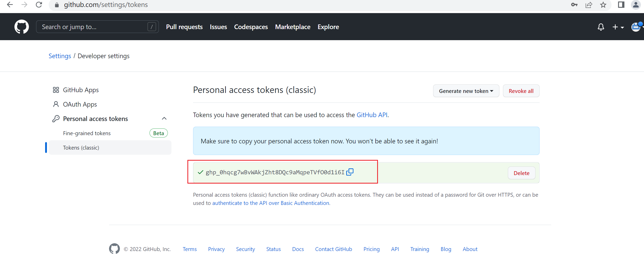Click the GitHub Apps grid icon
This screenshot has width=644, height=268.
[x=56, y=90]
